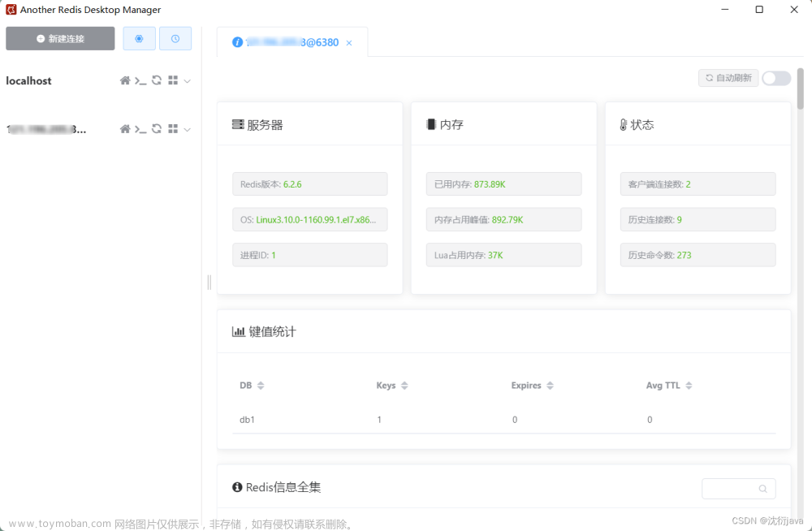The height and width of the screenshot is (531, 812).
Task: Click the process ID (进程ID) field
Action: [309, 255]
